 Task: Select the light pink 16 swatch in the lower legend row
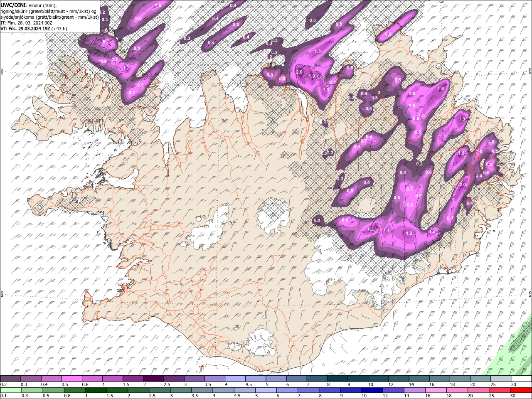click(x=436, y=390)
